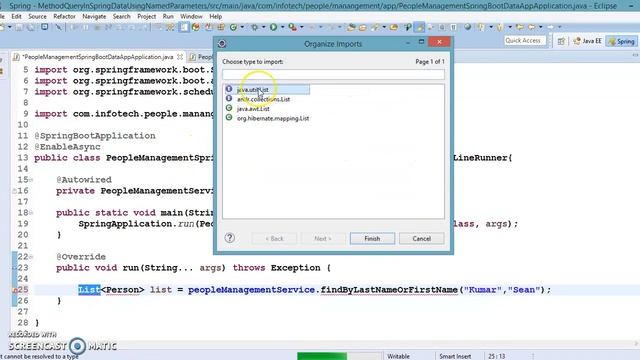Select PeopleManagementSpringBootDataAppApplication.java editor tab

98,57
